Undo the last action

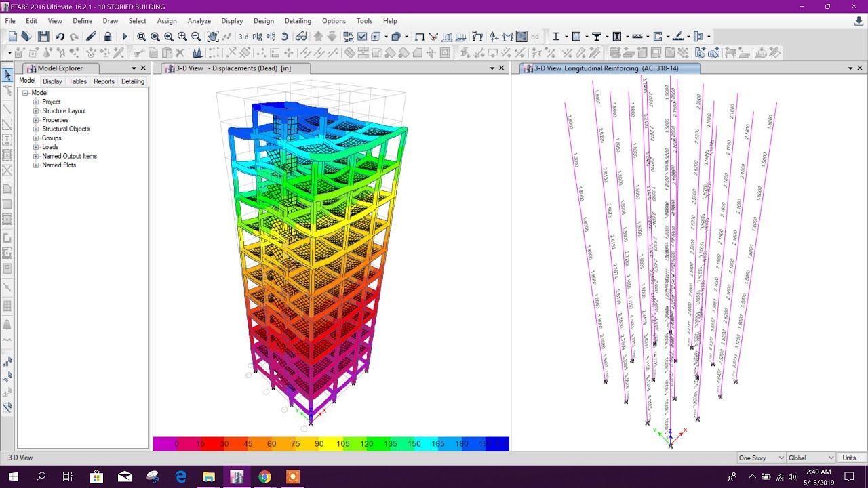click(60, 36)
